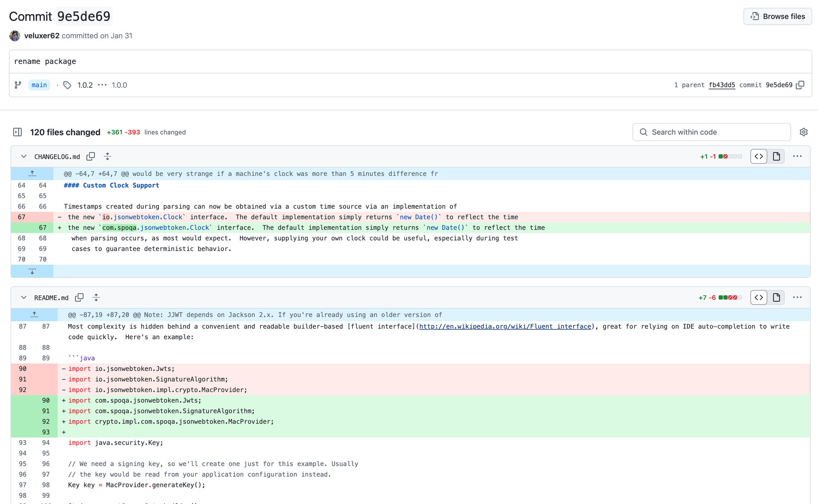Viewport: 818px width, 504px height.
Task: Open tag 1.0.0 link
Action: (x=119, y=85)
